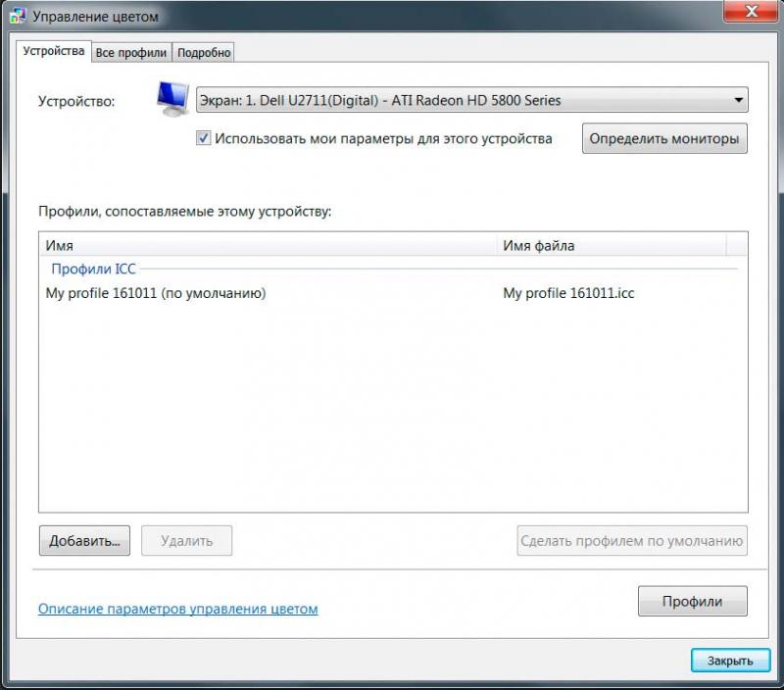784x690 pixels.
Task: Select the 'Устройства' tab
Action: (x=54, y=51)
